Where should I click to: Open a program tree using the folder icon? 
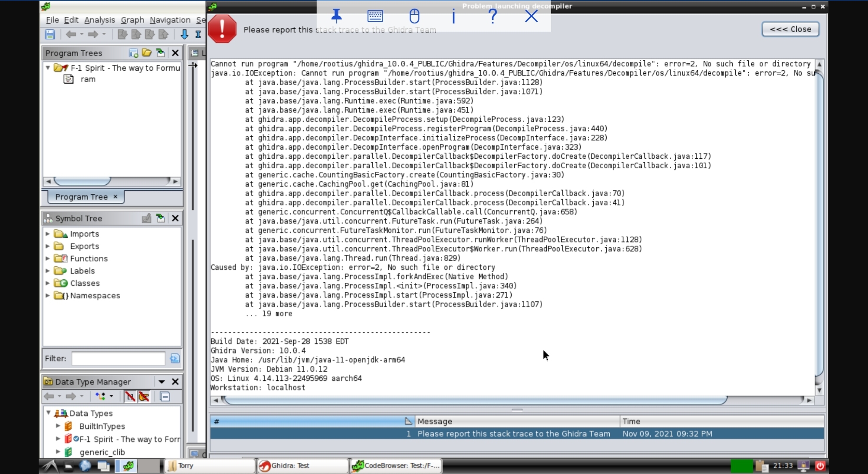click(146, 52)
